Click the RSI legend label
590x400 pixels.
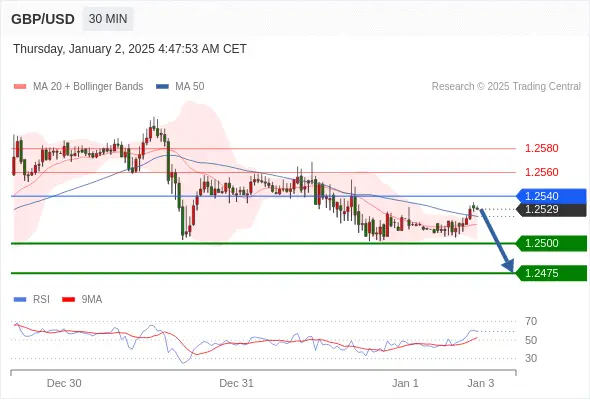coord(41,300)
